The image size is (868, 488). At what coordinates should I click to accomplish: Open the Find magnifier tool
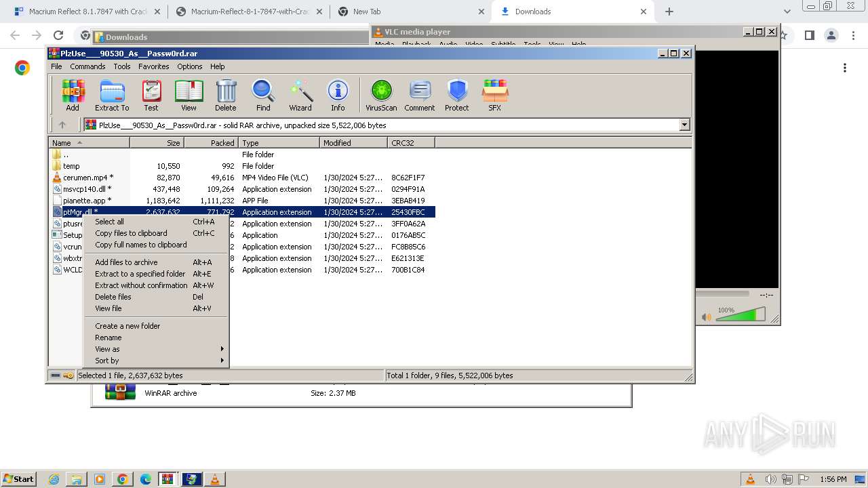tap(263, 95)
